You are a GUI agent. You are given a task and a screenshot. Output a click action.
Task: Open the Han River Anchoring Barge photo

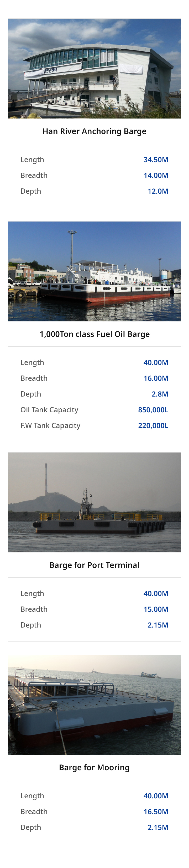94,68
